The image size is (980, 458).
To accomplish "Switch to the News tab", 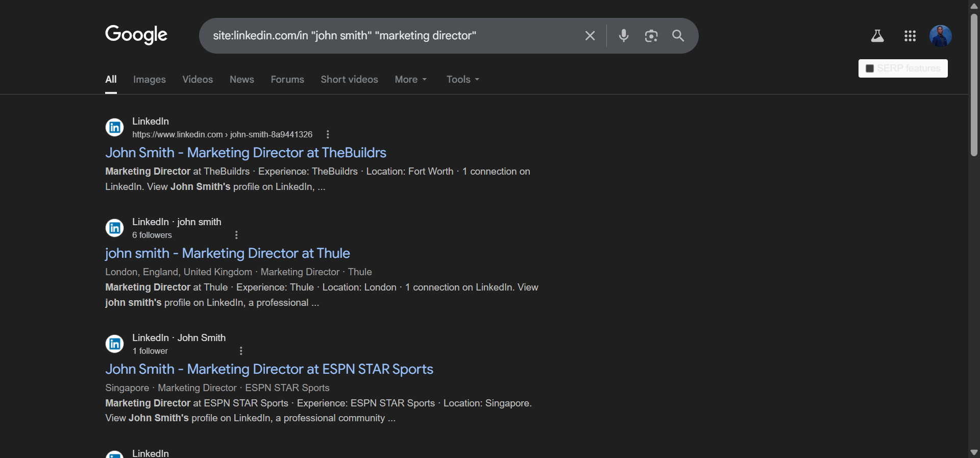I will pos(242,80).
